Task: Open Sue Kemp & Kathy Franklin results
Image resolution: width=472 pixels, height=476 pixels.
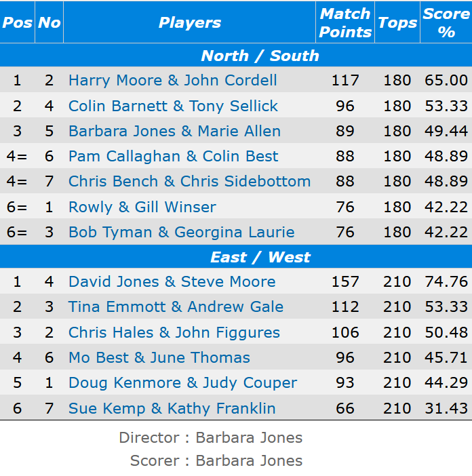Action: click(172, 408)
